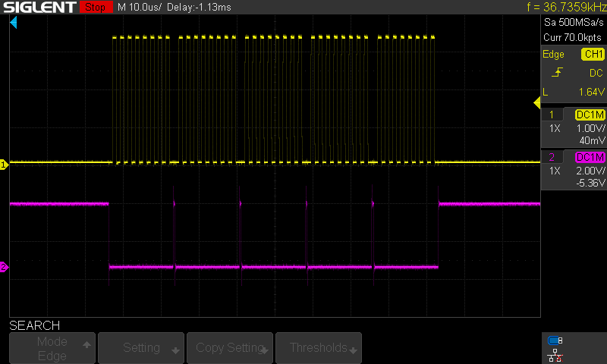The height and width of the screenshot is (364, 607).
Task: Click the Sa 500MSa/s sample rate
Action: pos(574,23)
